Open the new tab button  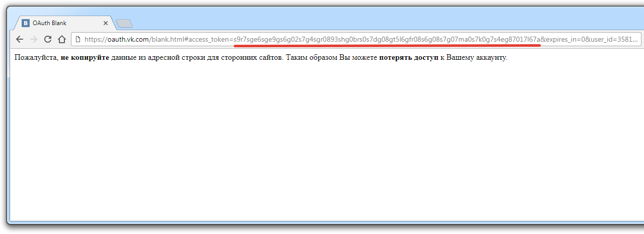(x=124, y=23)
